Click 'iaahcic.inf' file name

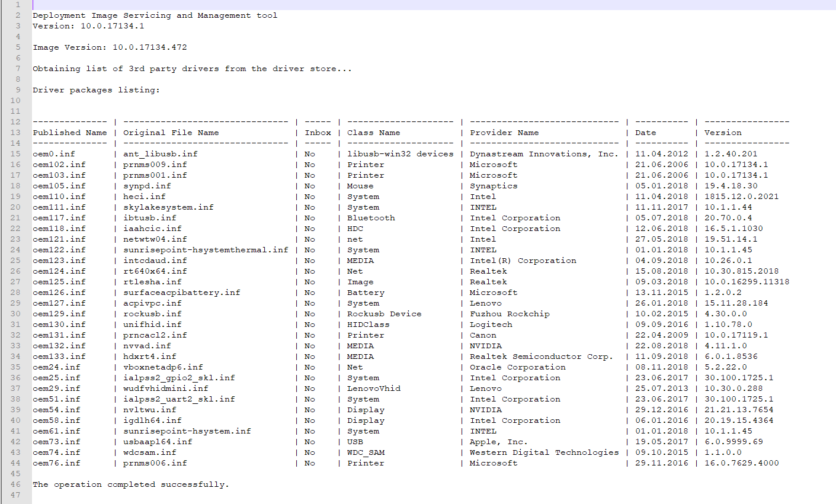(x=152, y=229)
